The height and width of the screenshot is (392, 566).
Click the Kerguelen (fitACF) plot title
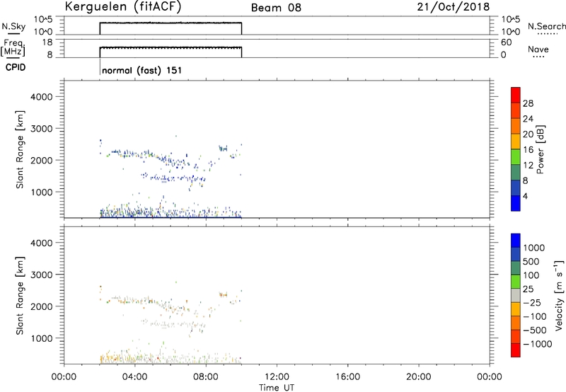123,7
